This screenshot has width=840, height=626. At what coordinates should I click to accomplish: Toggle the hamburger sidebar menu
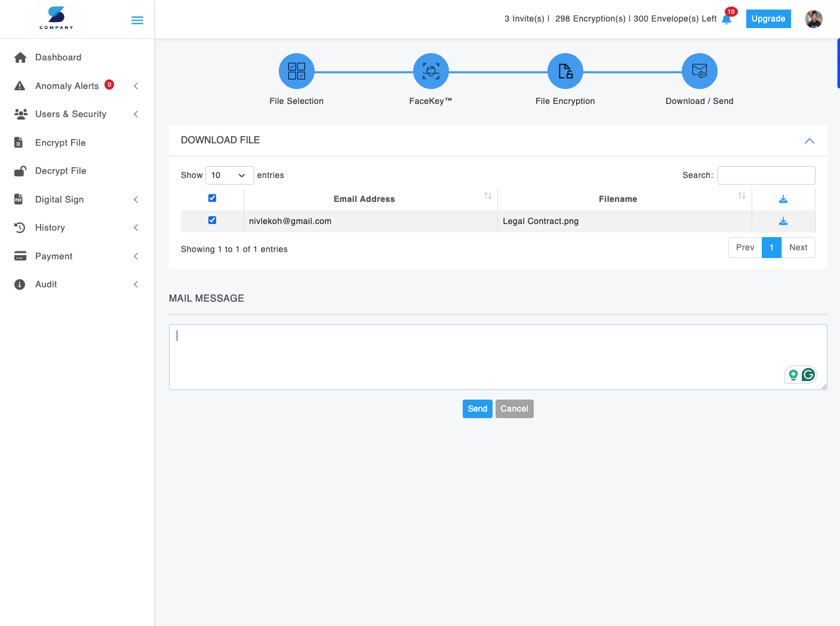click(x=137, y=20)
